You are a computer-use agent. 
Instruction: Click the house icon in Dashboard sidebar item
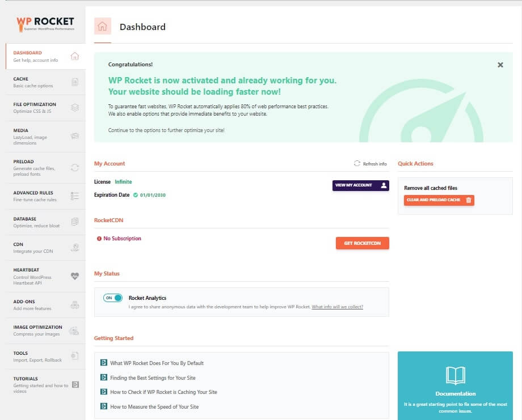(x=74, y=56)
